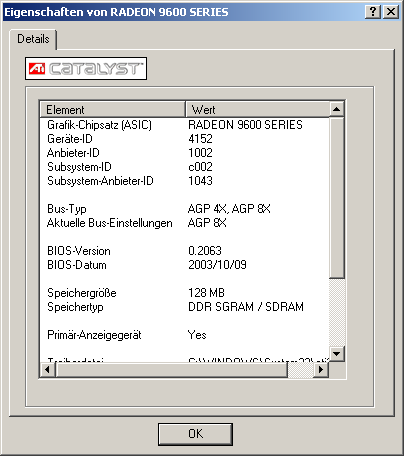Screen dimensions: 404x456
Task: Select the Subsystem-Anbieter-ID row label
Action: 100,181
